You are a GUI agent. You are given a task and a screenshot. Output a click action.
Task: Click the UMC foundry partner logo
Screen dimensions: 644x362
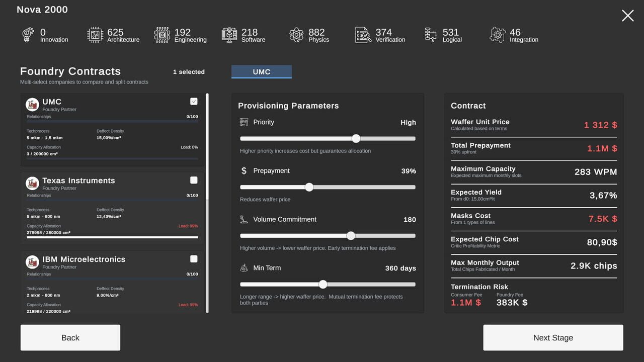coord(32,105)
